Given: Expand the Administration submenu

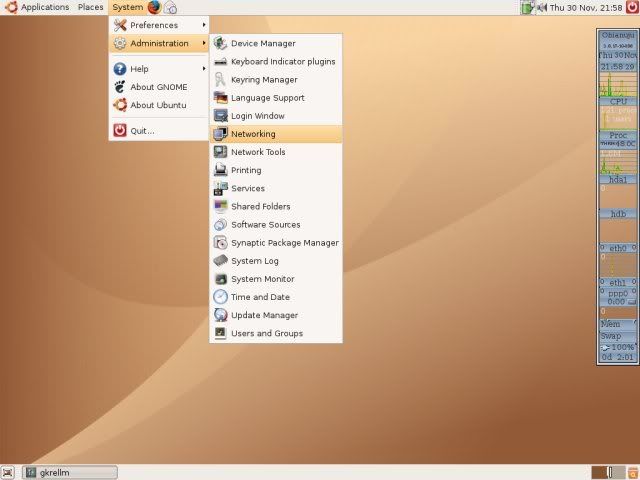Looking at the screenshot, I should [159, 43].
